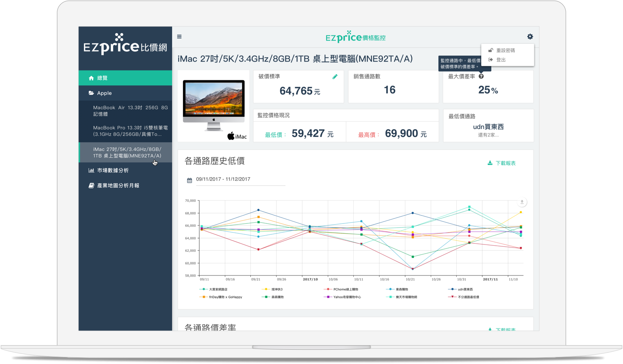Select MacBook Air 13.3吋 256G product
623x364 pixels.
(130, 111)
